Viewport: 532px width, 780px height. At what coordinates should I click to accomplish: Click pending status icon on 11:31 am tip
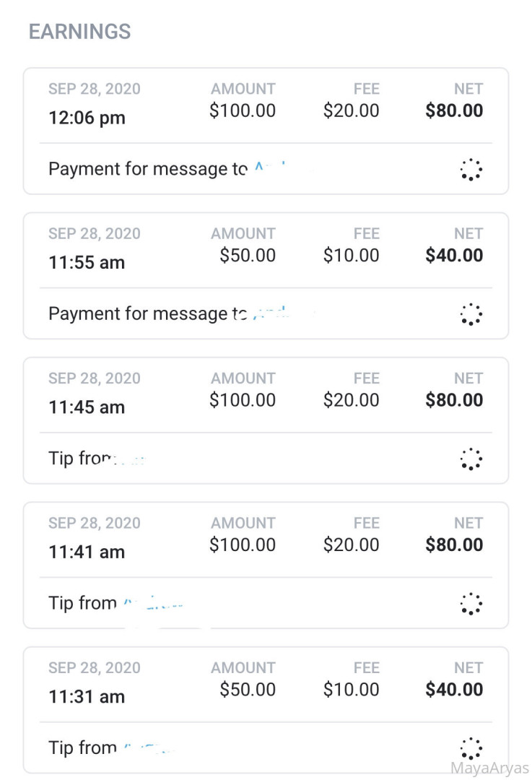[471, 747]
